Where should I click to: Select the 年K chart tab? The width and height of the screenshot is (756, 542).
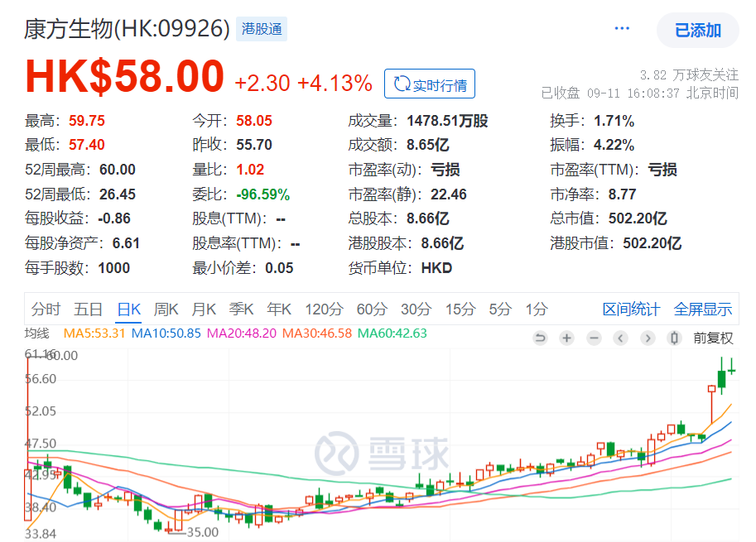(x=279, y=309)
